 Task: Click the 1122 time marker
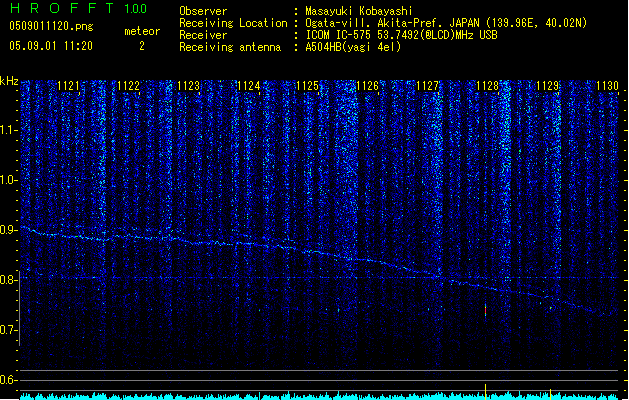point(128,86)
